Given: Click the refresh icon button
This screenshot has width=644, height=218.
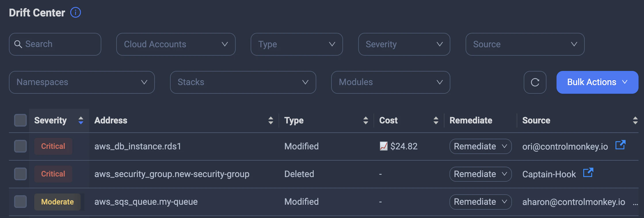Looking at the screenshot, I should click(535, 82).
